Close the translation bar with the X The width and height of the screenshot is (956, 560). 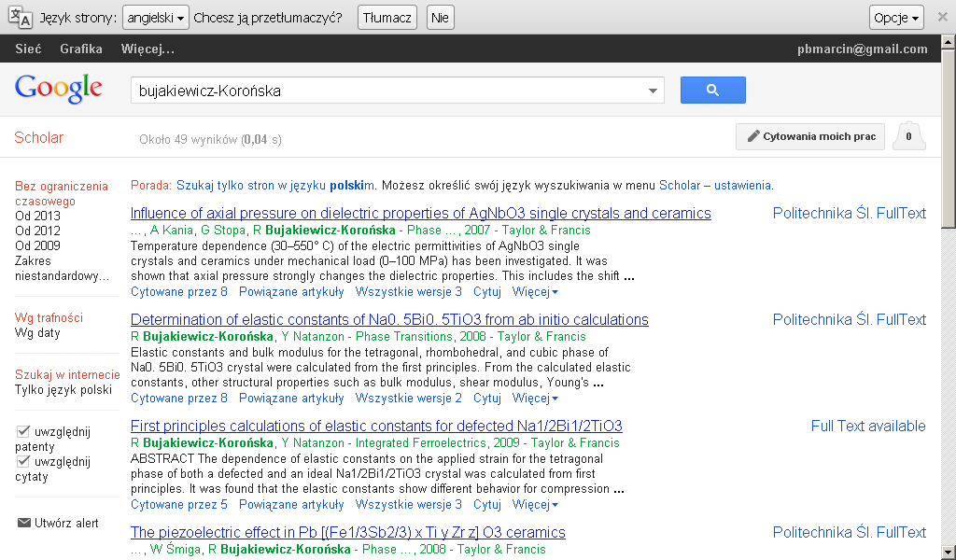point(943,17)
